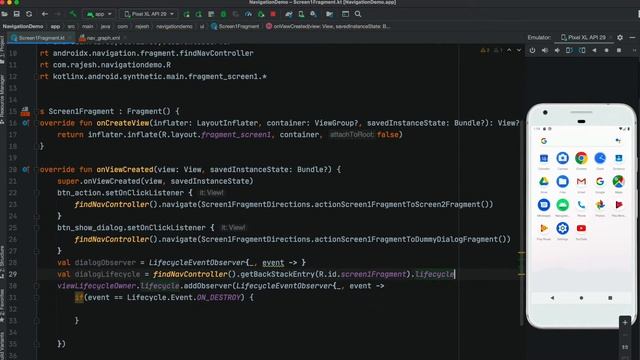The image size is (640, 360).
Task: Tap Android back navigation button on phone
Action: 552,298
